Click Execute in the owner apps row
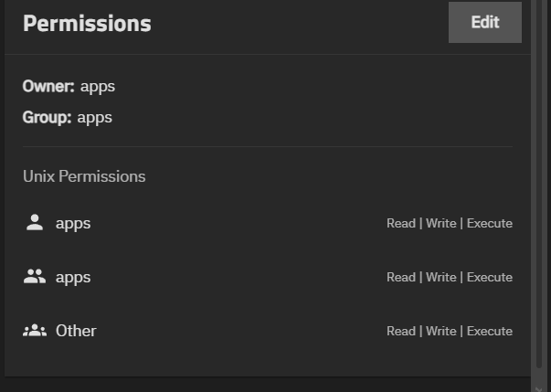551x392 pixels. (x=490, y=223)
